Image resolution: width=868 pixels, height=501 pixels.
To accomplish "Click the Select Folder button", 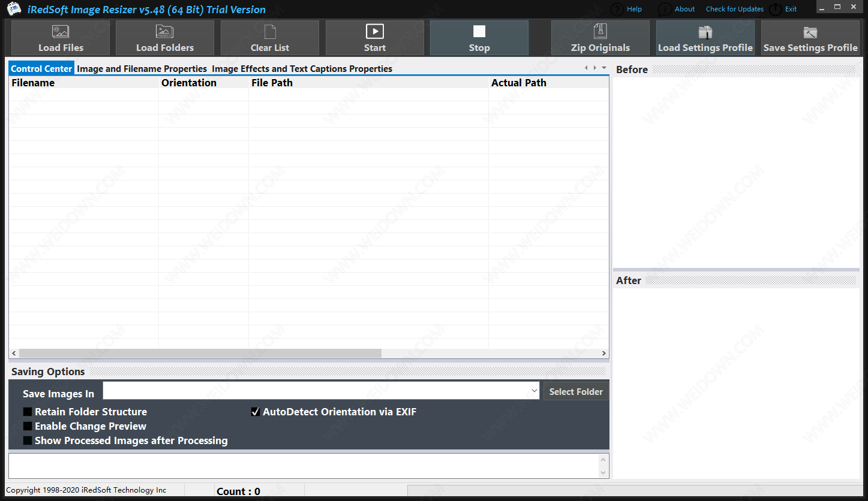I will tap(576, 391).
